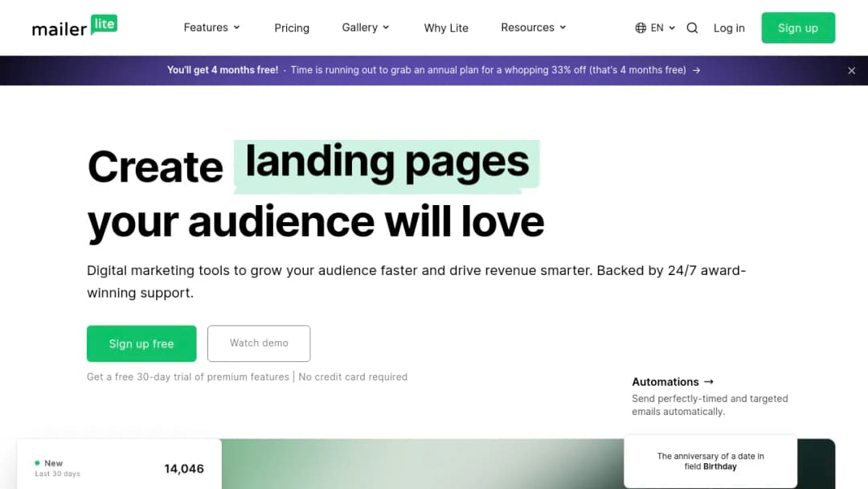The image size is (868, 489).
Task: Expand the Resources menu
Action: coord(534,27)
